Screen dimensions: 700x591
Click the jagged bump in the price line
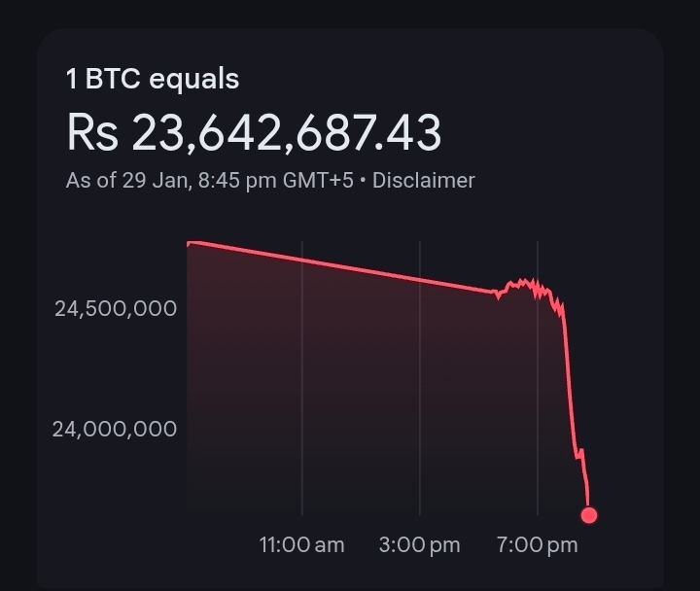pos(522,284)
